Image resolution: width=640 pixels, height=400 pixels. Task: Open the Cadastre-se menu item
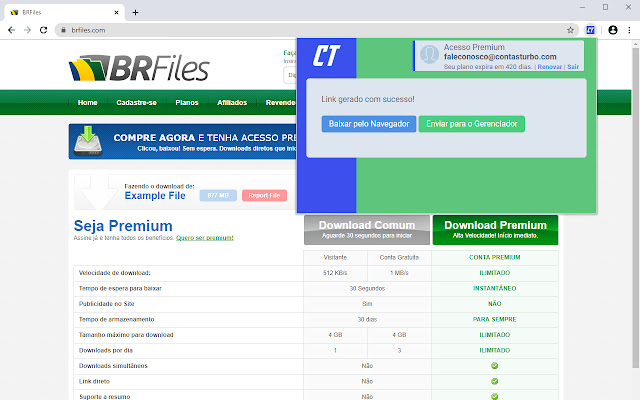pos(136,102)
